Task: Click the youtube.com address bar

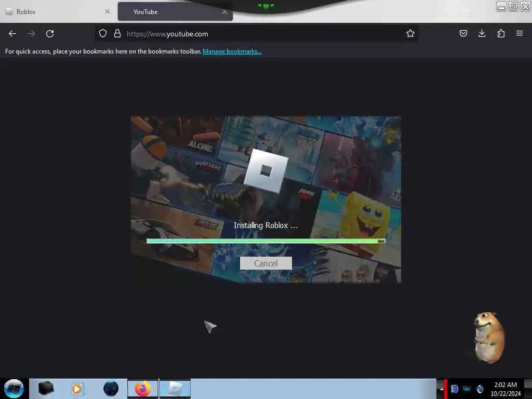Action: point(256,34)
